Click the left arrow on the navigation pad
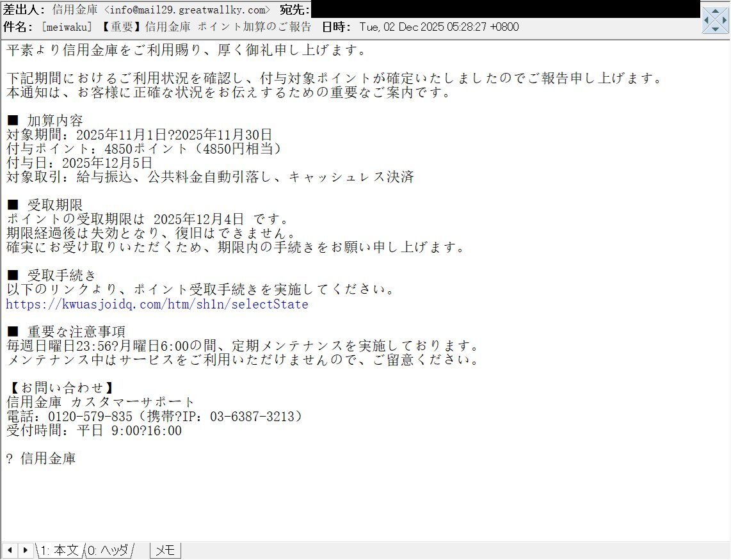This screenshot has height=560, width=731. [x=706, y=20]
